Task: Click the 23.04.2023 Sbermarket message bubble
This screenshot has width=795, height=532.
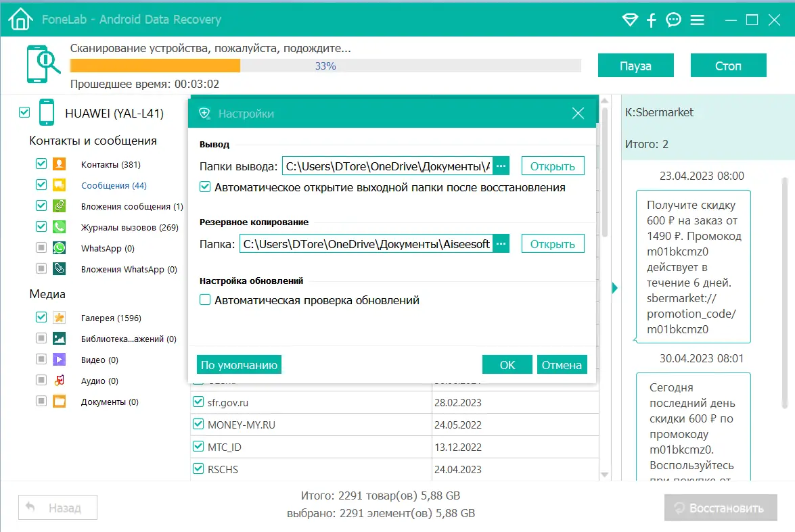Action: tap(693, 266)
